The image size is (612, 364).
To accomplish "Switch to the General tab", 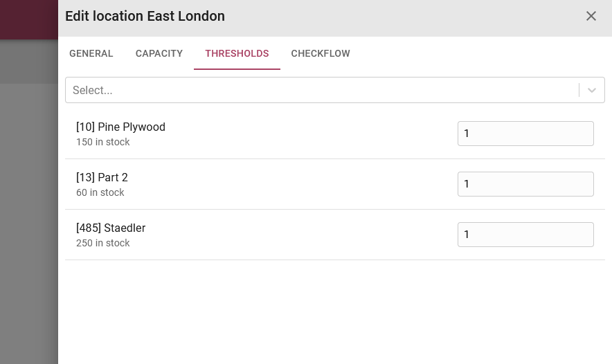I will pos(91,53).
